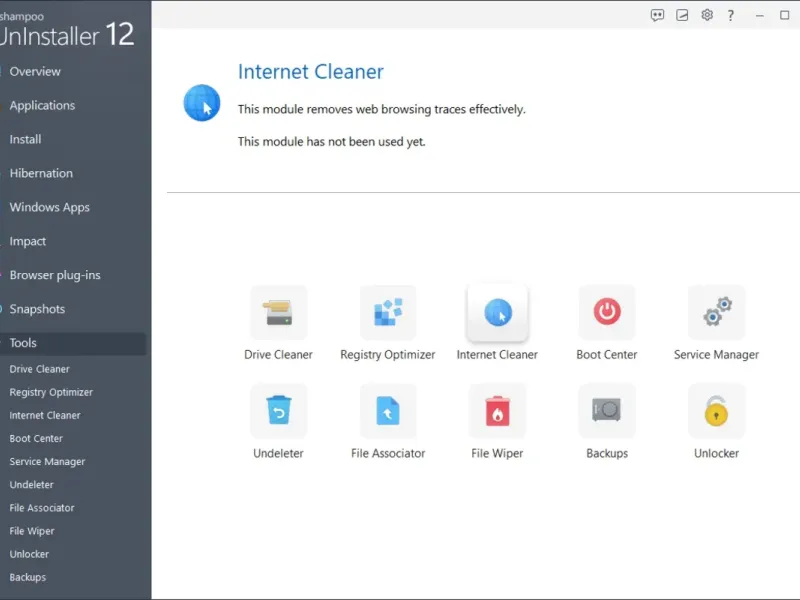Open the File Wiper flame icon
This screenshot has height=600, width=800.
point(497,411)
